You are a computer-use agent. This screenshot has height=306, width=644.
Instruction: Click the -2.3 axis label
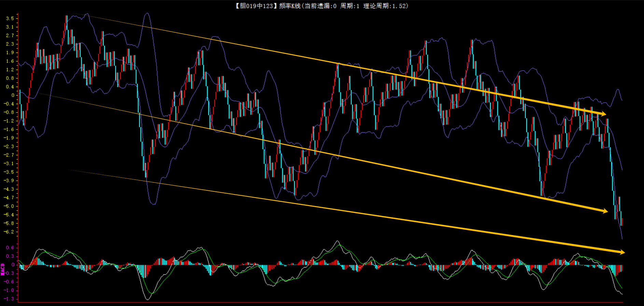tap(9, 146)
